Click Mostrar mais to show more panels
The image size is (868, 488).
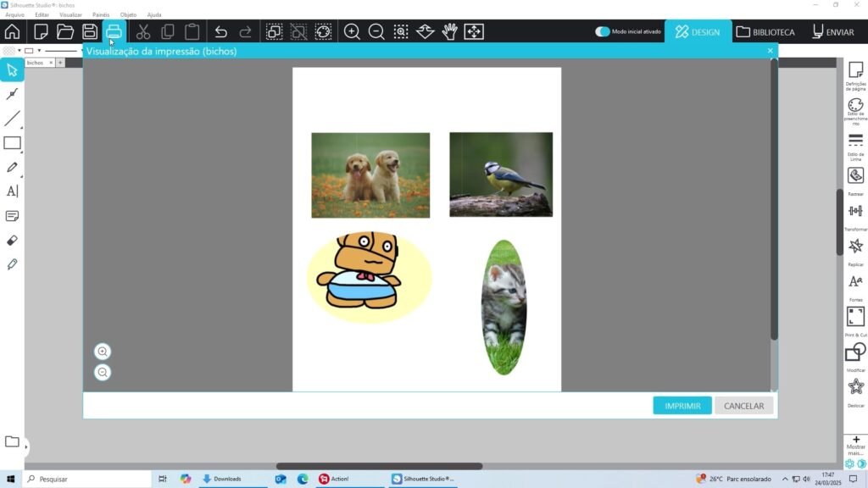[856, 446]
